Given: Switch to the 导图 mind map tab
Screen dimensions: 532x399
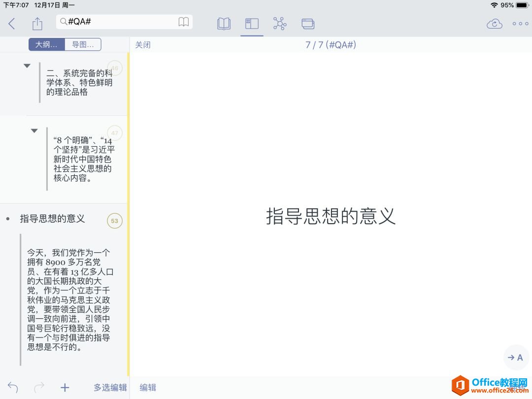Looking at the screenshot, I should 84,44.
